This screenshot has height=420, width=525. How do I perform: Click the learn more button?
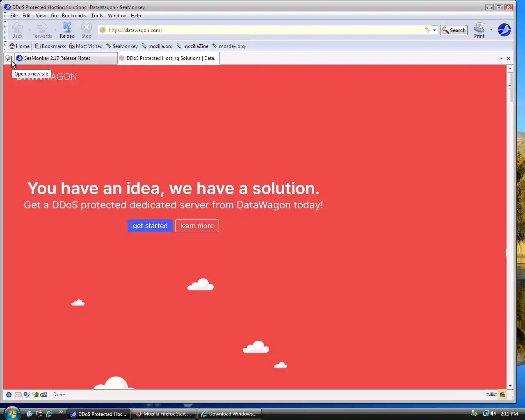pyautogui.click(x=197, y=226)
